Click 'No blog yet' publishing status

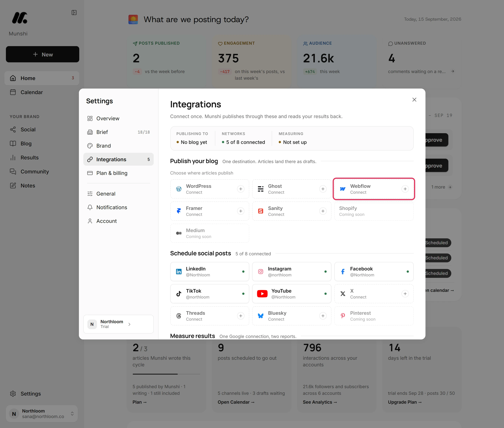[x=192, y=142]
